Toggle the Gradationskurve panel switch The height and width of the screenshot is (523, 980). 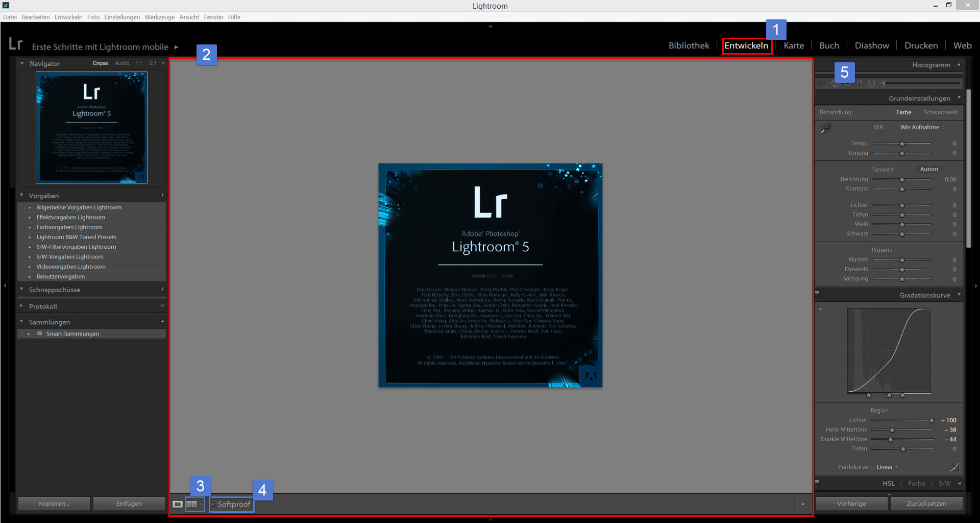(817, 294)
